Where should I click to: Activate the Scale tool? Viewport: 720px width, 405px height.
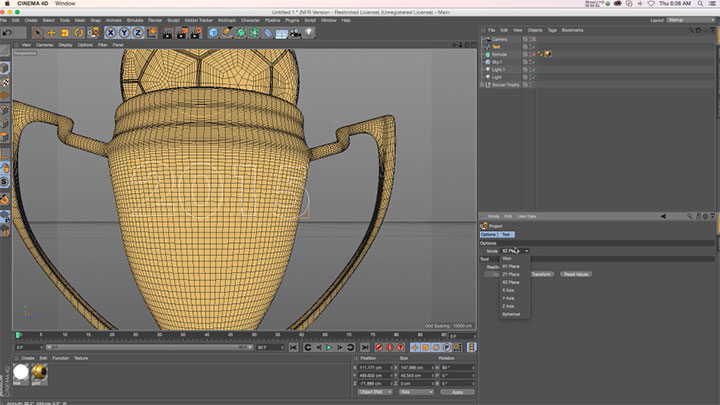(x=65, y=33)
